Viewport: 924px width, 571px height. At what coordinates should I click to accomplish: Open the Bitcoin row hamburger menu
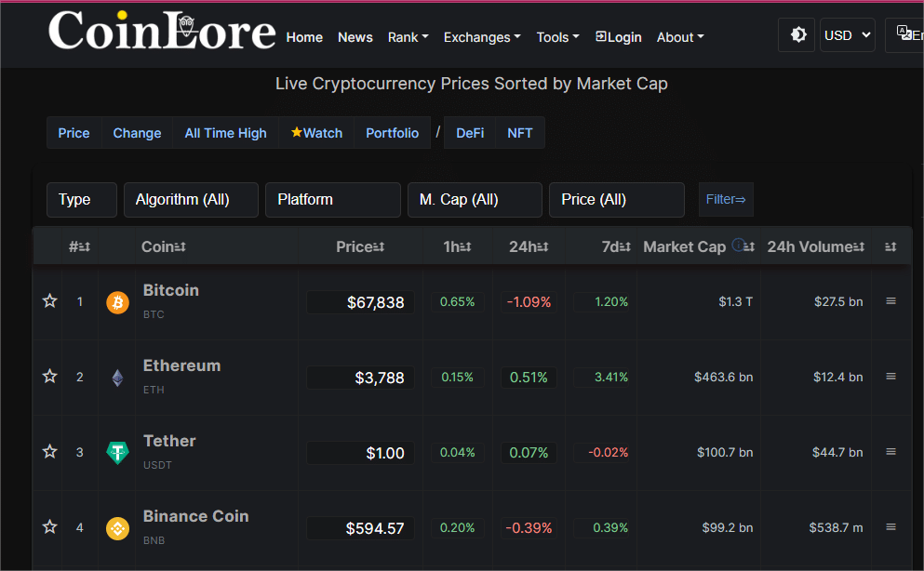click(x=891, y=300)
